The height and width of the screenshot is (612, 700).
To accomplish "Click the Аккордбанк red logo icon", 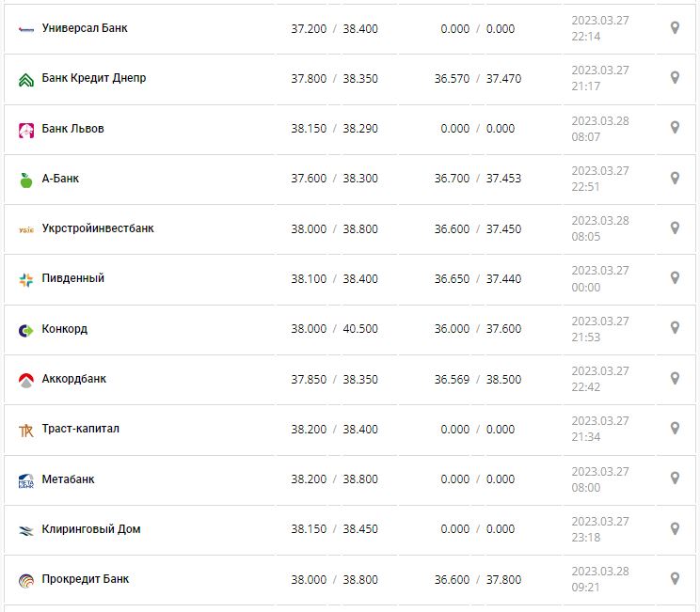I will [x=26, y=380].
